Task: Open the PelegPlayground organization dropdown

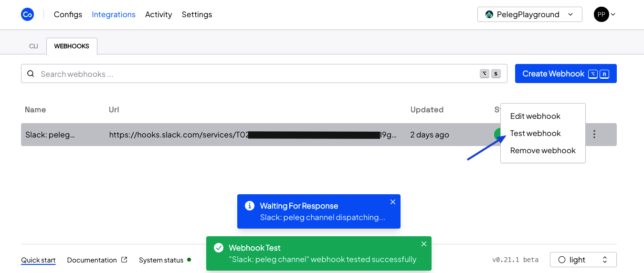Action: point(529,14)
